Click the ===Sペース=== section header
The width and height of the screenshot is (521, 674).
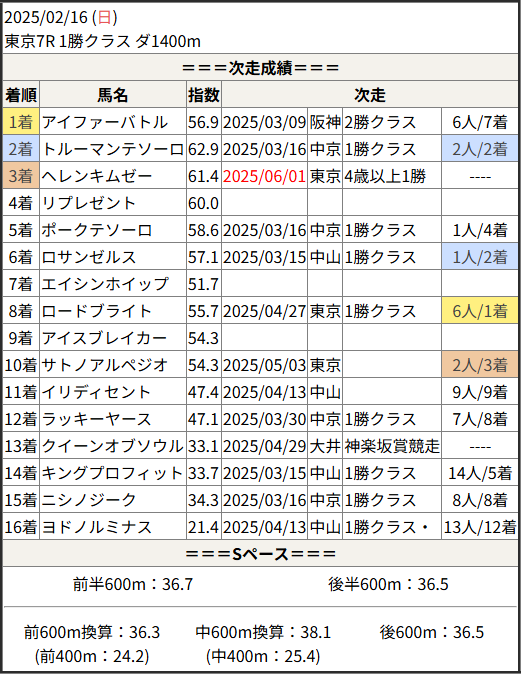coord(260,554)
